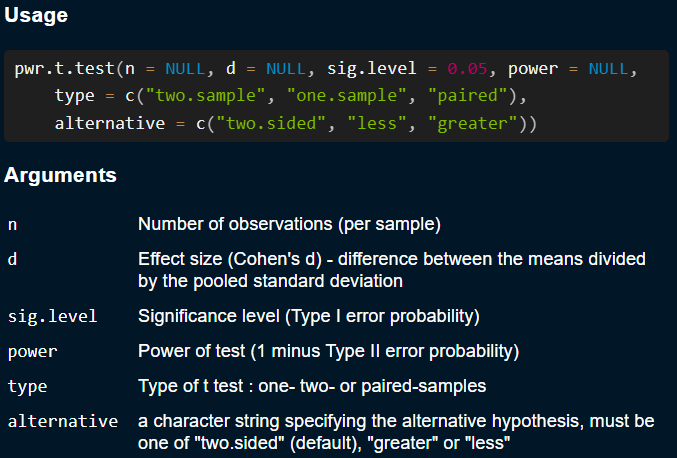Click the pwr.t.test function name in code

click(63, 71)
